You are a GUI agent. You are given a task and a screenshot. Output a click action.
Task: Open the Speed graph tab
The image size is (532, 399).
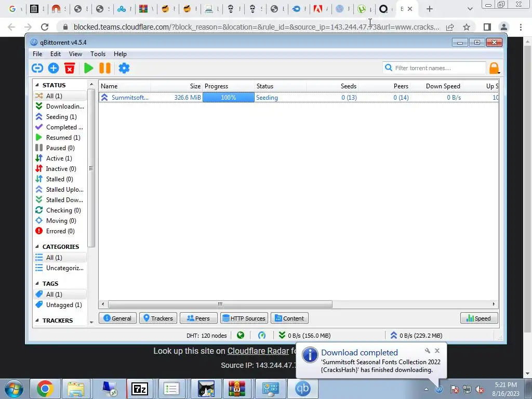click(x=479, y=318)
